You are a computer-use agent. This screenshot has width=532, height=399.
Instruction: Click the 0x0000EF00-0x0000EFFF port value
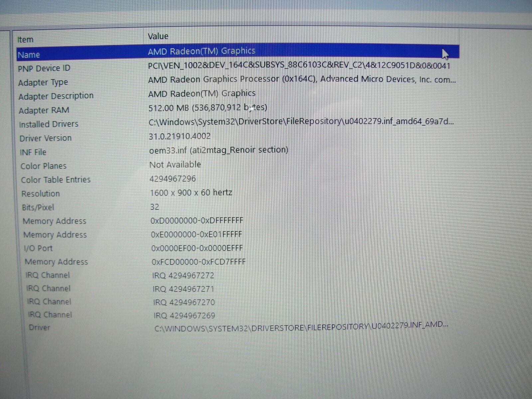click(x=197, y=248)
